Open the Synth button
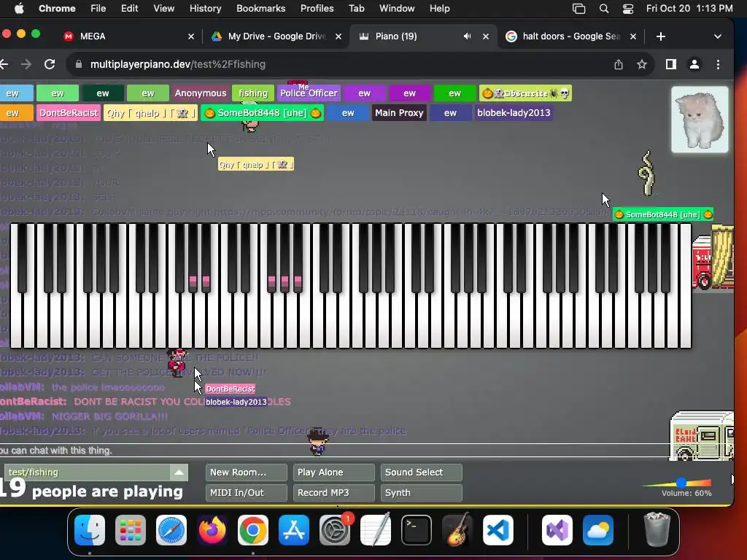The image size is (747, 560). pos(421,493)
